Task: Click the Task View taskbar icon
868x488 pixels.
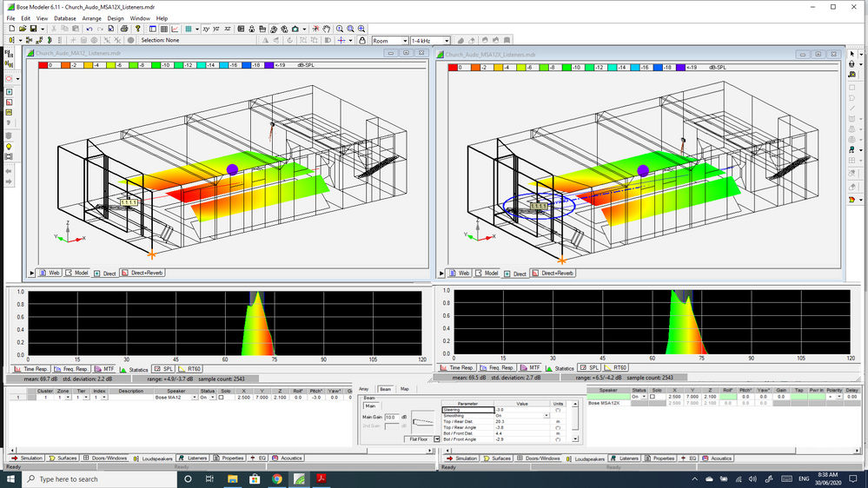Action: coord(209,478)
